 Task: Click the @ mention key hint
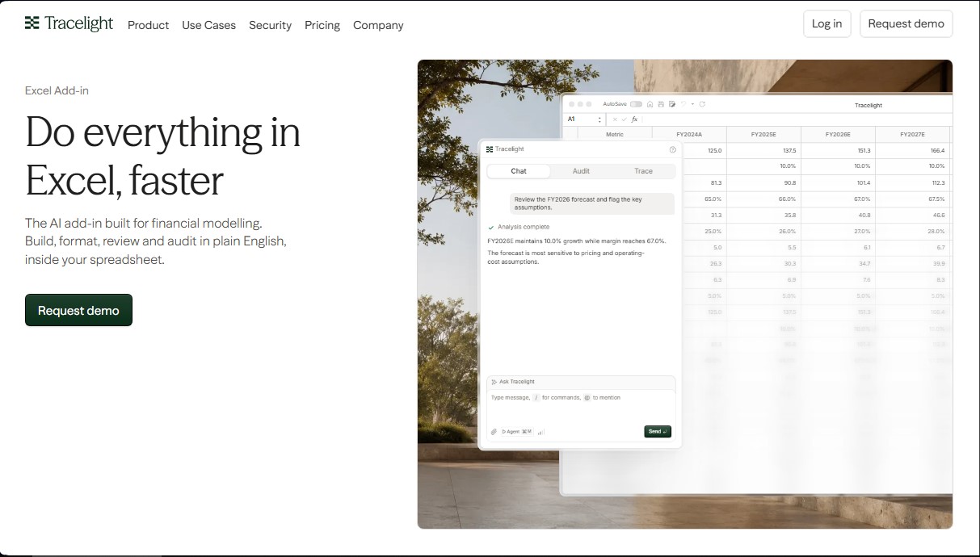(587, 397)
